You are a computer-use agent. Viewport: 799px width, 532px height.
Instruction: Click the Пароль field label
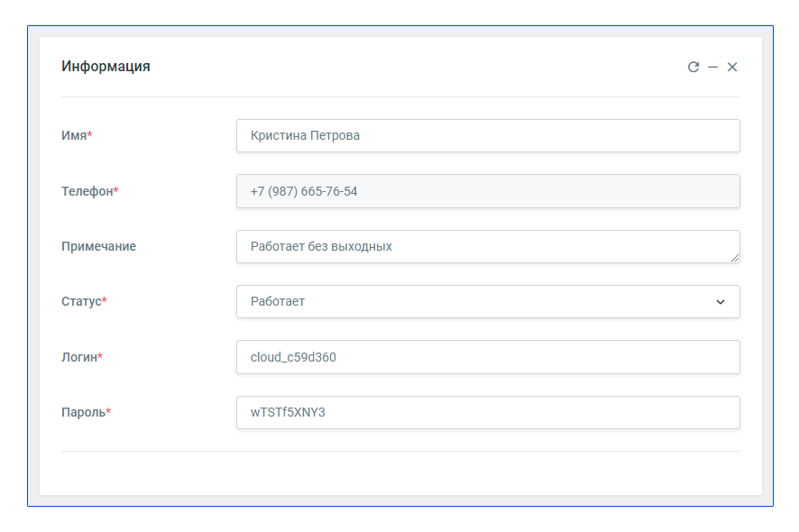tap(86, 412)
